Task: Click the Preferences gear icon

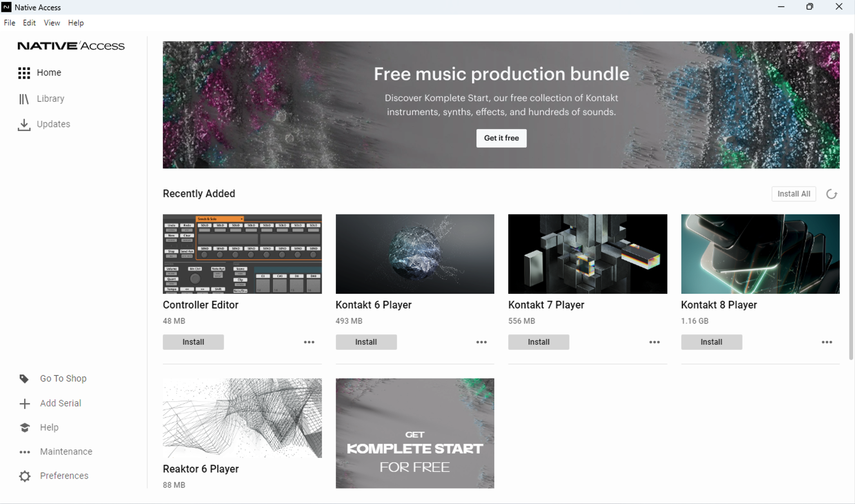Action: pos(25,476)
